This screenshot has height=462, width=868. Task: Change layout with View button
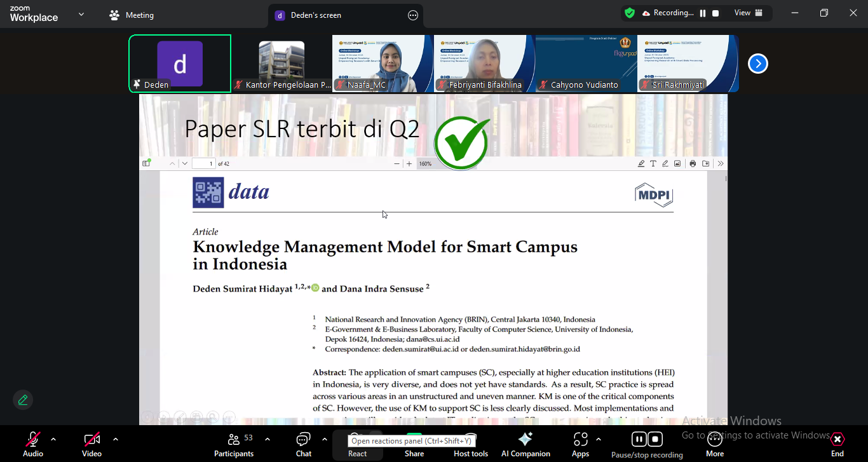point(750,13)
